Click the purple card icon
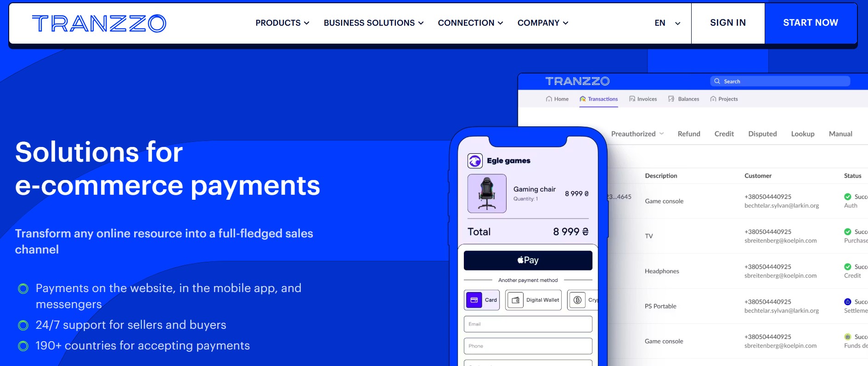868x366 pixels. click(x=474, y=300)
